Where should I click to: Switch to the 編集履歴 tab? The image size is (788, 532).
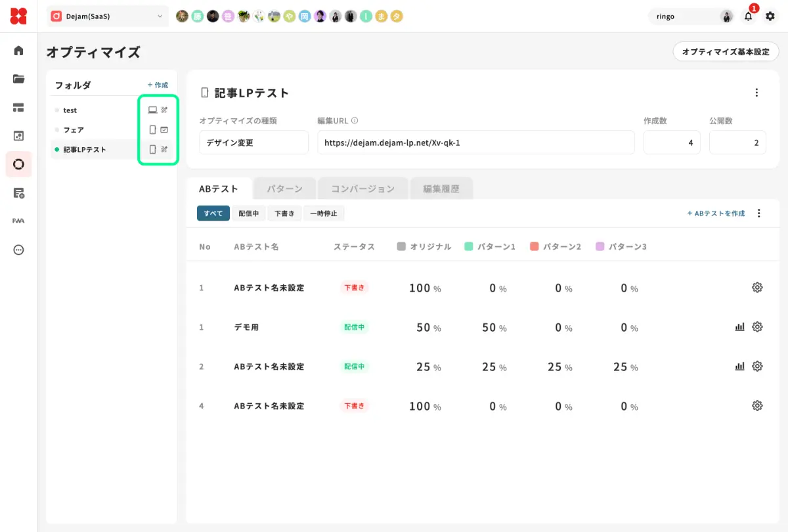441,188
